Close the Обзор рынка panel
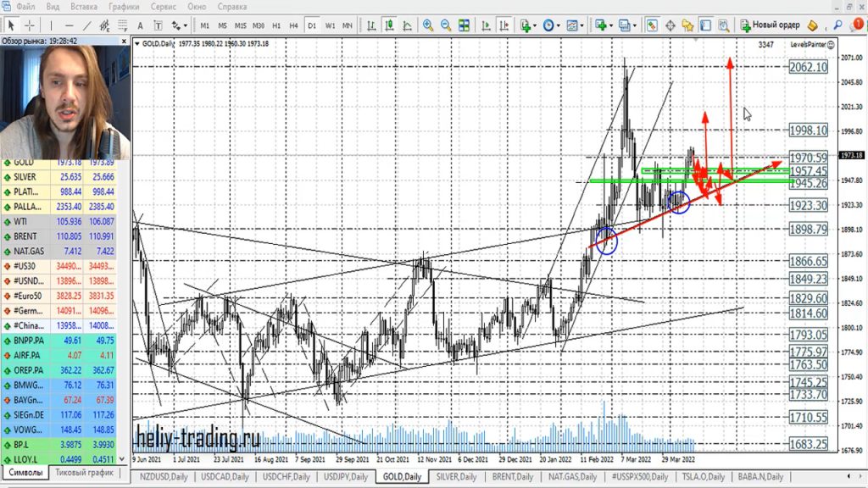 coord(125,40)
